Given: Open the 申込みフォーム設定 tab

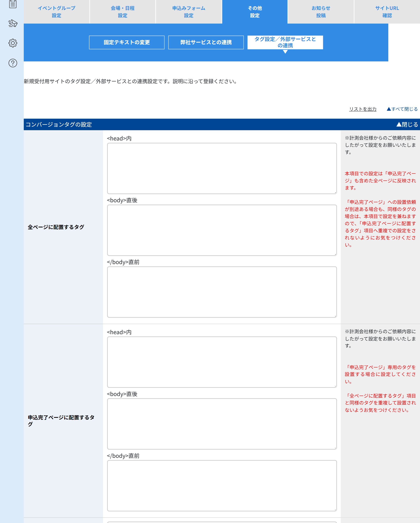Looking at the screenshot, I should pyautogui.click(x=189, y=12).
